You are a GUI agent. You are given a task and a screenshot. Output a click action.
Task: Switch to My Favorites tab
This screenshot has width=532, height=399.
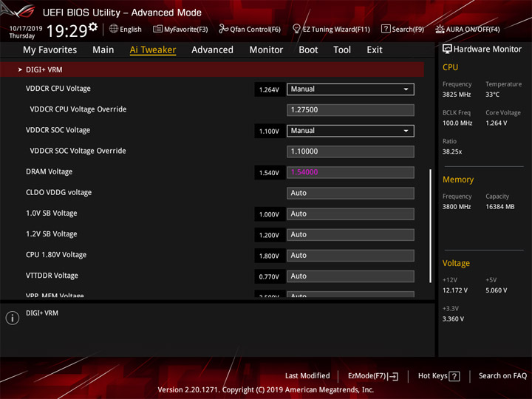click(50, 50)
